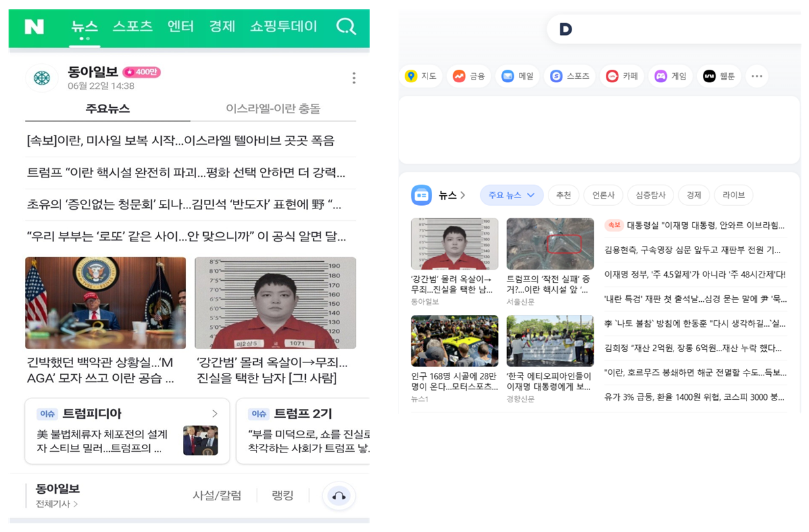Expand the 트럼피디아 issue card arrow
This screenshot has height=532, width=809.
(214, 414)
